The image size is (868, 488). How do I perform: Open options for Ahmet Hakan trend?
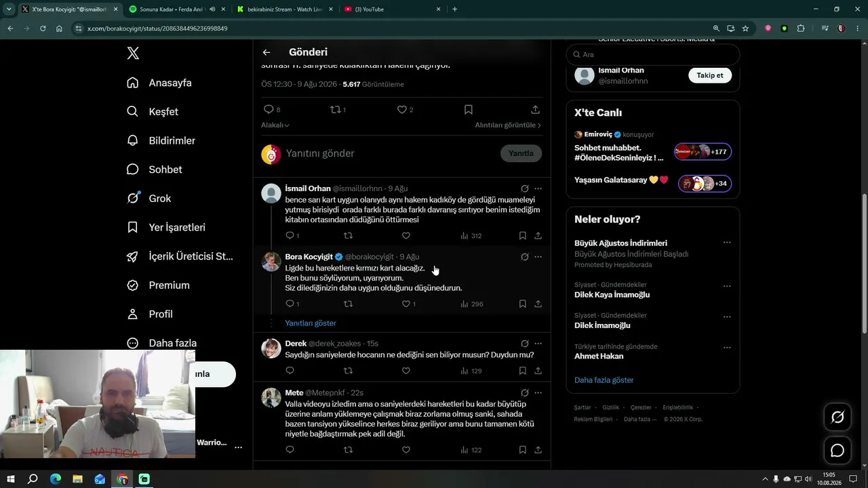tap(727, 348)
